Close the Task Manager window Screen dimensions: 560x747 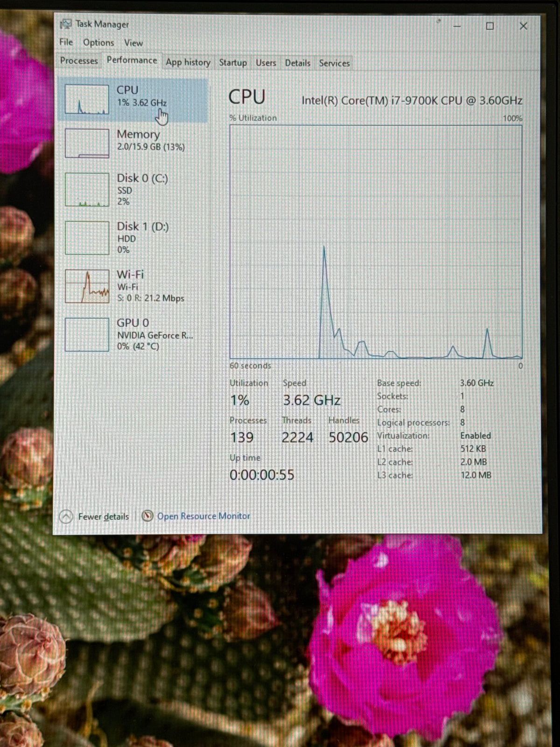point(524,26)
